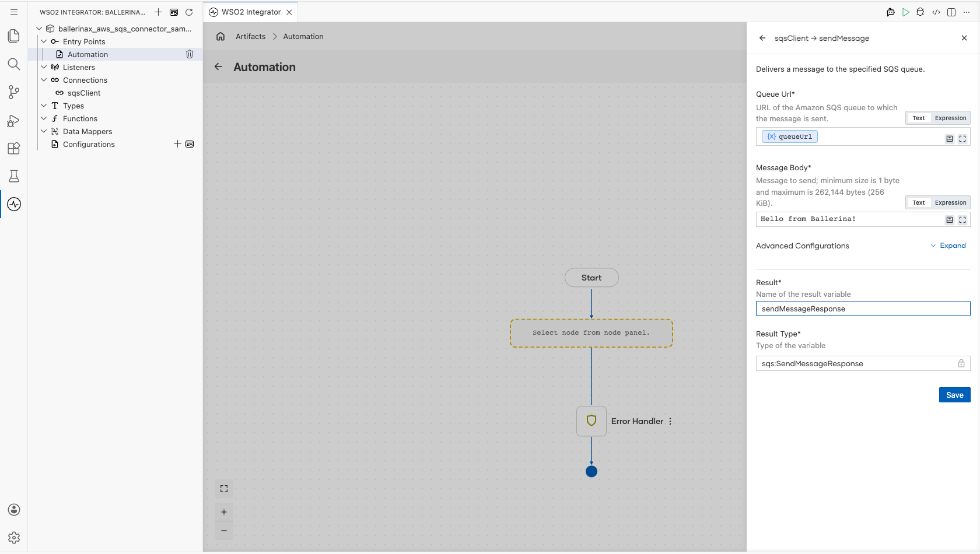Collapse the ballerinax_aws_sqs_connector project node
Screen dimensions: 980x554
39,29
